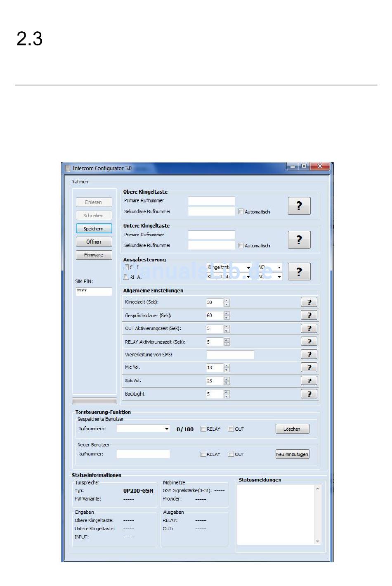Screen dimensions: 392x586
Task: Focus the Weiterleitung von SMS field
Action: point(230,355)
